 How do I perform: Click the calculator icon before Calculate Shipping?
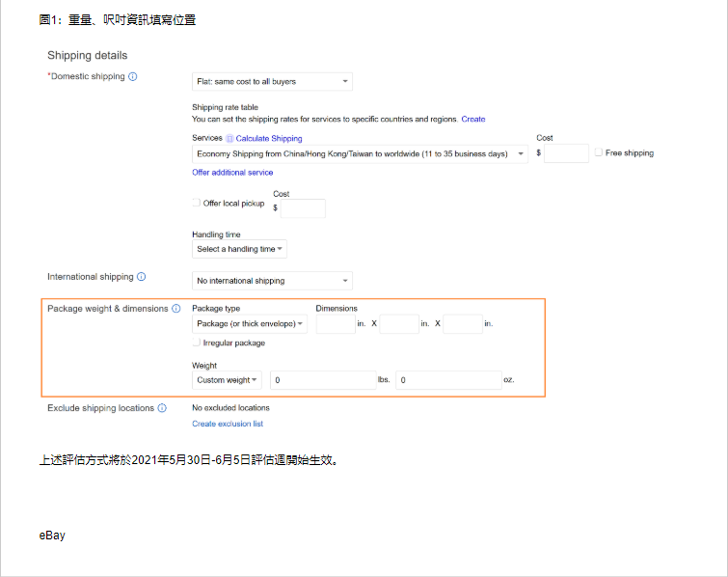coord(229,139)
